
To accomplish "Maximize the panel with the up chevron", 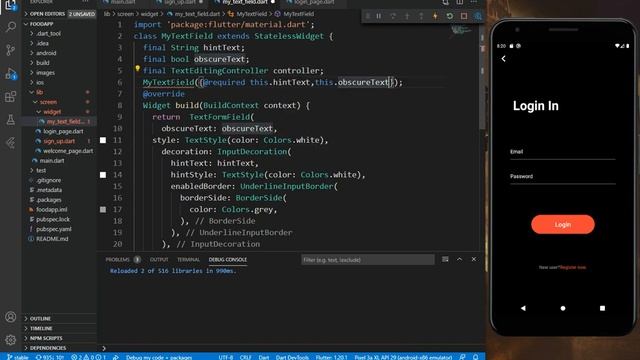I will tap(459, 259).
